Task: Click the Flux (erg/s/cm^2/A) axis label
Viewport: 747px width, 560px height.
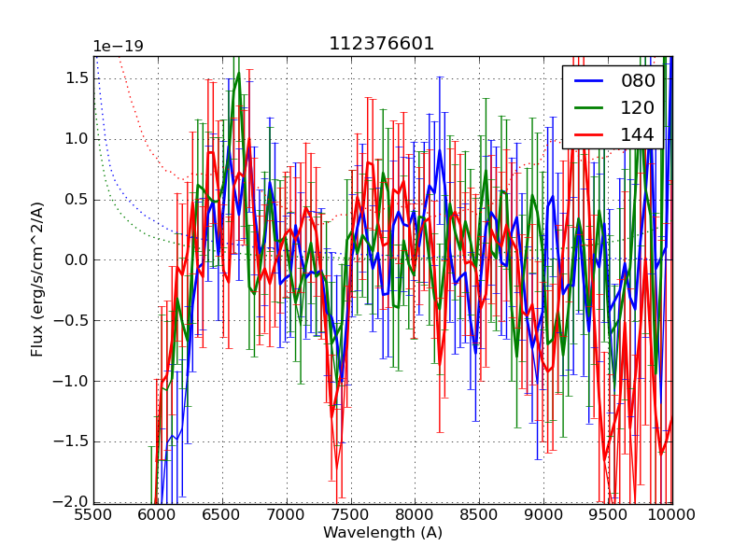Action: coord(37,279)
